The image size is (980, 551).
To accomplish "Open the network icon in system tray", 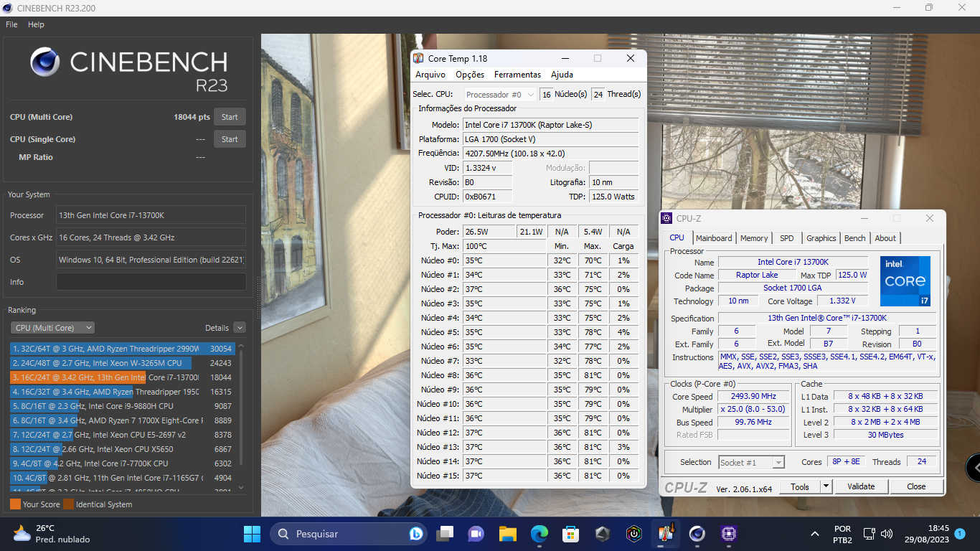I will tap(870, 534).
